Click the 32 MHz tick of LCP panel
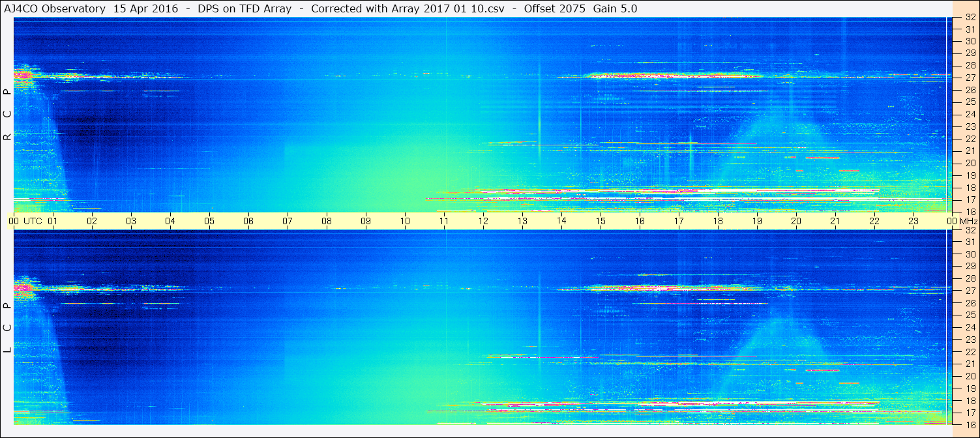The image size is (980, 438). point(970,230)
